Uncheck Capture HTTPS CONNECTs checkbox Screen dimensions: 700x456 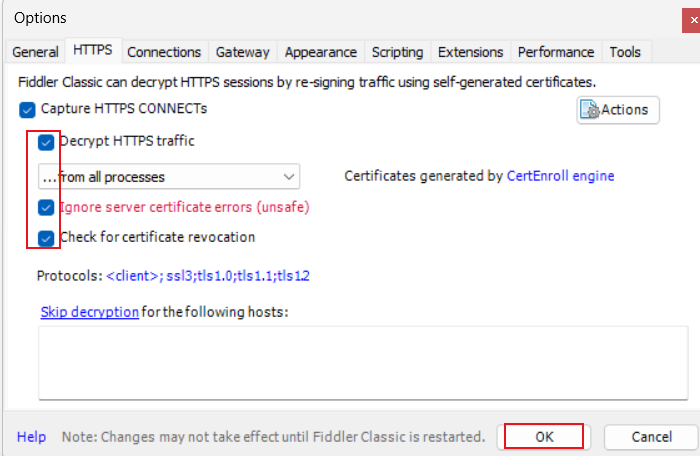(x=27, y=110)
